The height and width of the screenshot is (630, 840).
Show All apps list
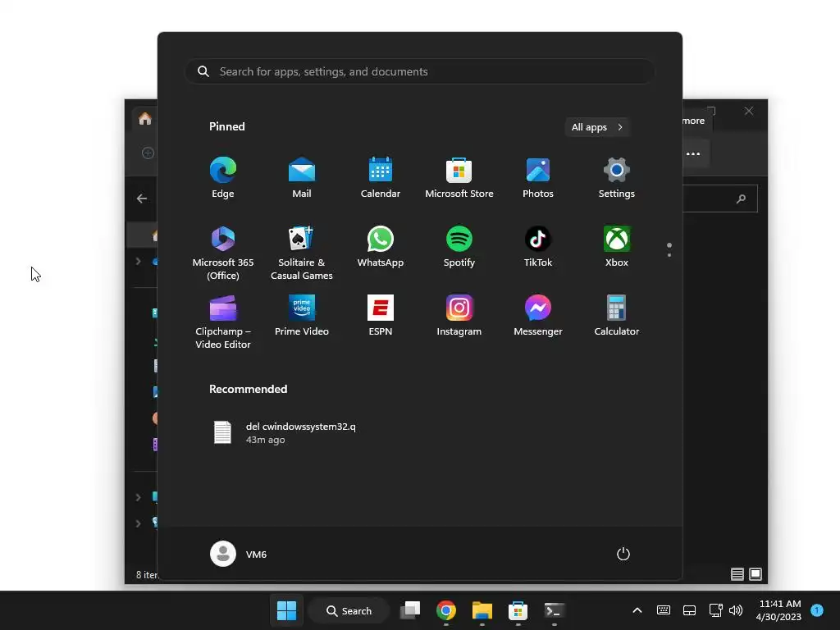tap(597, 127)
